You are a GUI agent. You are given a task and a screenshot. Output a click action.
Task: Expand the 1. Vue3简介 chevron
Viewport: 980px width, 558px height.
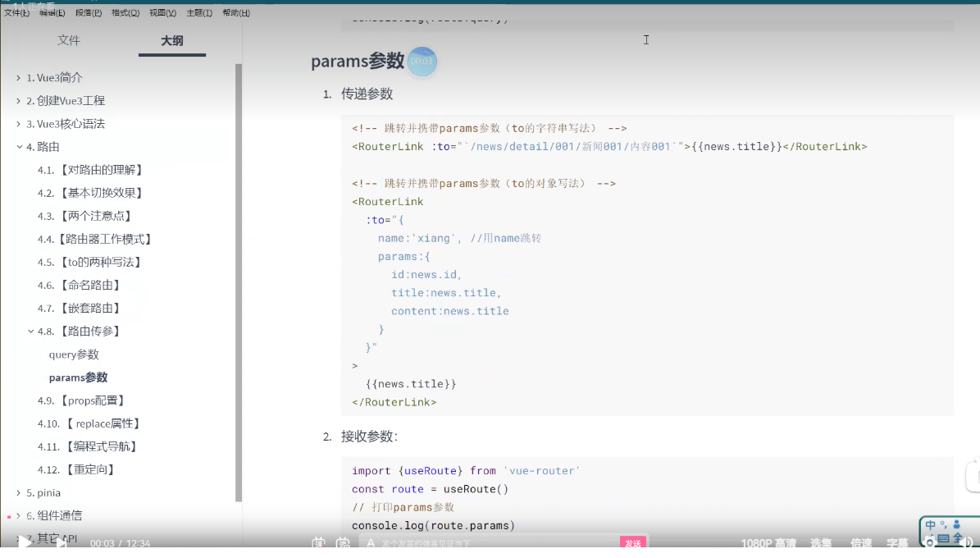tap(18, 78)
